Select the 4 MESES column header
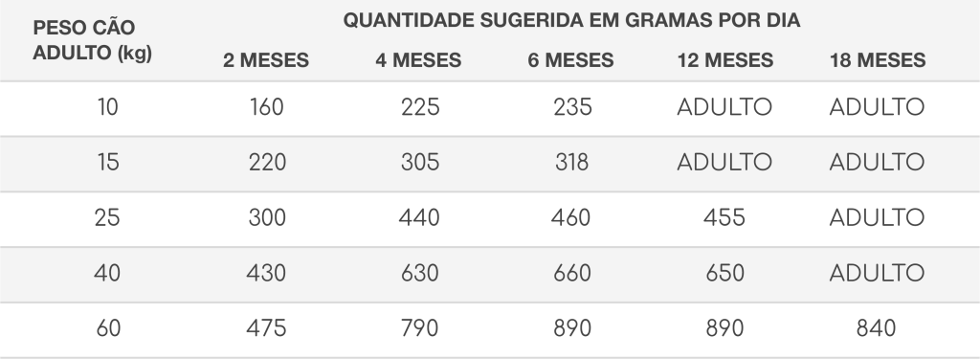 pos(418,60)
